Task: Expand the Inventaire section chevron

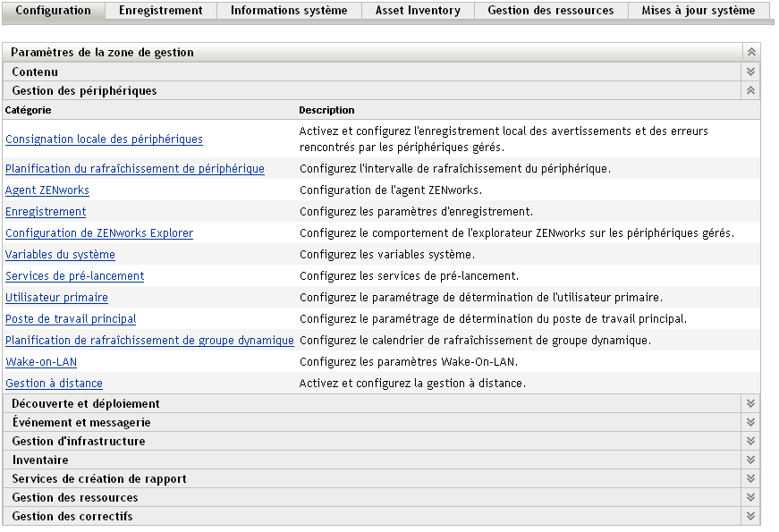Action: coord(750,460)
